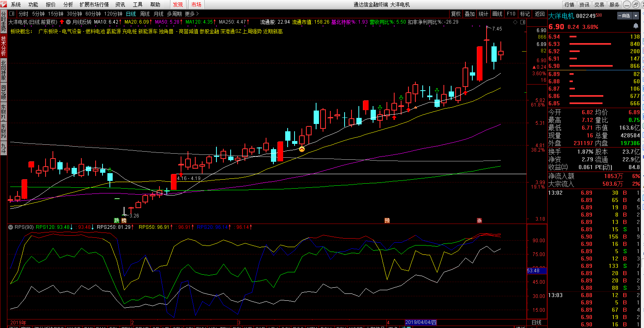Click the 涨 marker icon on chart

pyautogui.click(x=479, y=220)
